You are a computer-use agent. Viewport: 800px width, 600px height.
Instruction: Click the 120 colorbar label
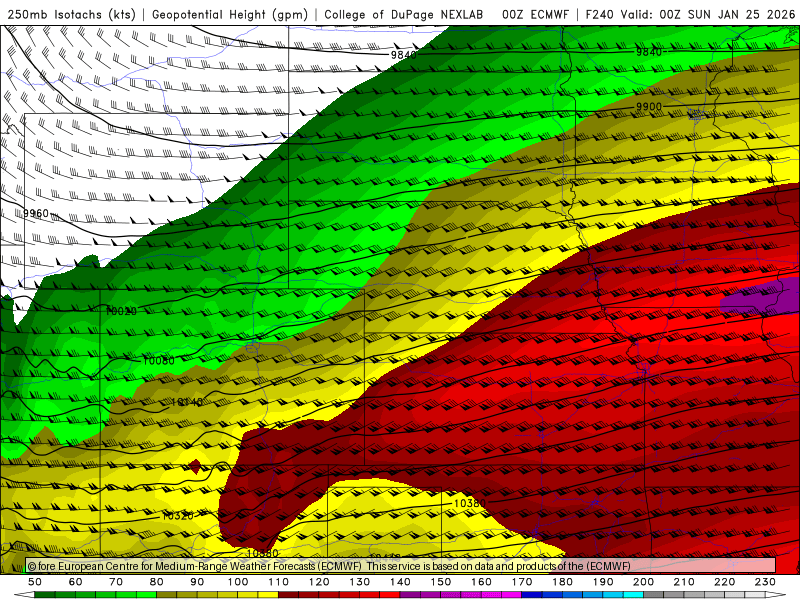point(319,582)
